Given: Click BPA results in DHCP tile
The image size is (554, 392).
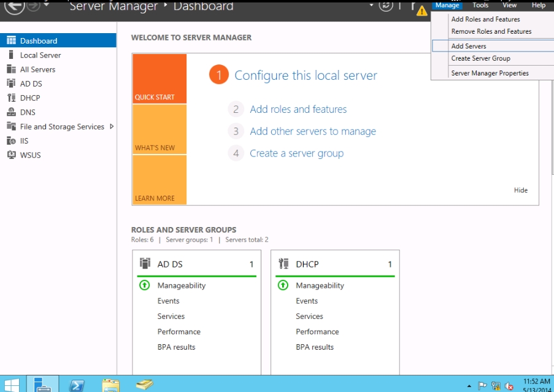Looking at the screenshot, I should 315,347.
